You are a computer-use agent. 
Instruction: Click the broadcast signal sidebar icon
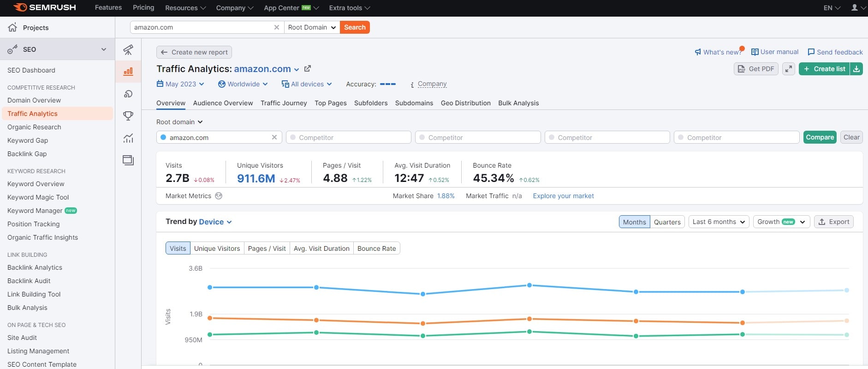point(128,94)
